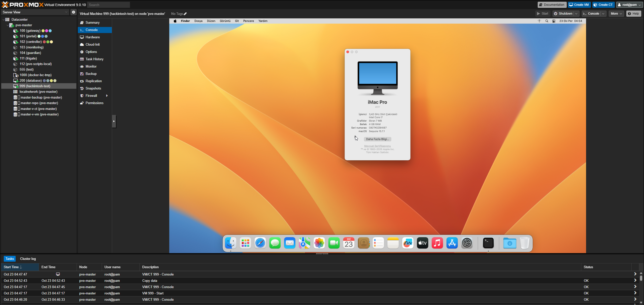Viewport: 644px width, 305px height.
Task: Launch Maps from the dock
Action: [x=304, y=243]
